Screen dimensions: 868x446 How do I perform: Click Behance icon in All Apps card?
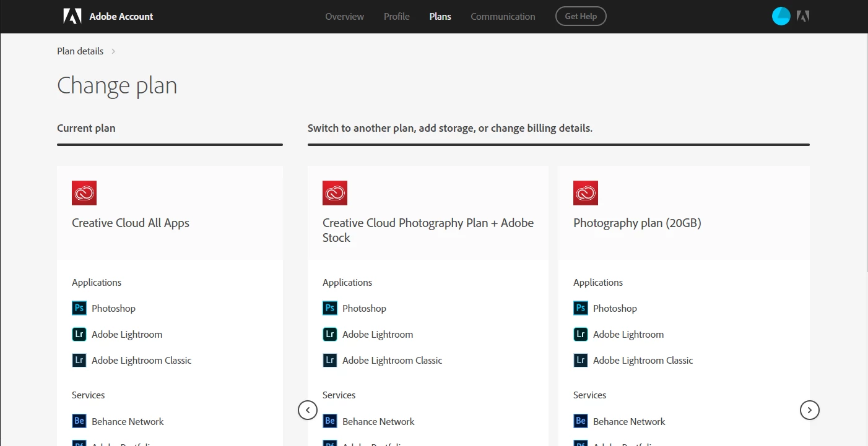tap(79, 421)
